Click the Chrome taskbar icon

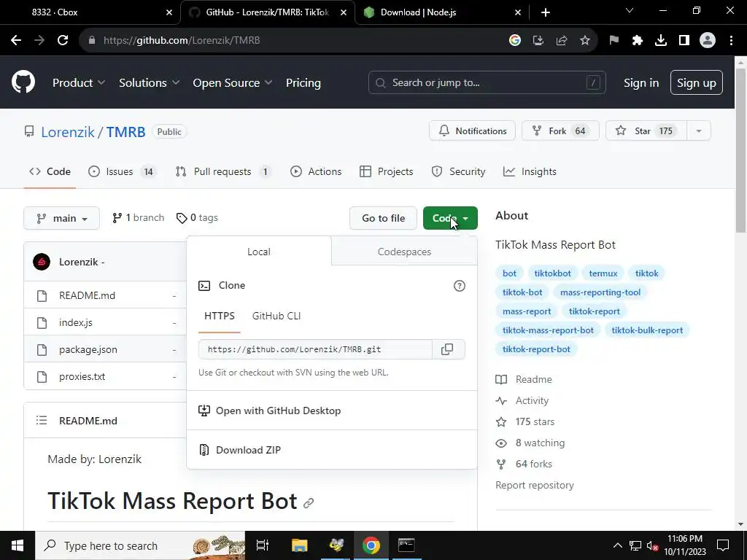pos(371,545)
